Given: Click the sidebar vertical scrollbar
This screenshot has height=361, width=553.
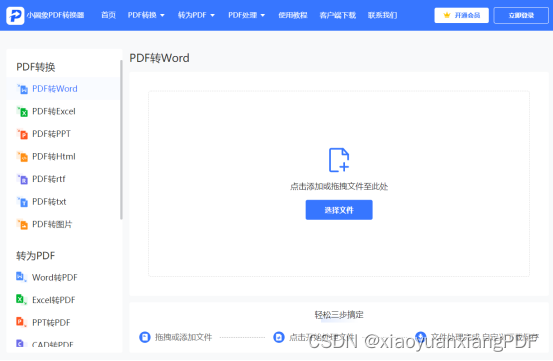Looking at the screenshot, I should click(x=121, y=140).
